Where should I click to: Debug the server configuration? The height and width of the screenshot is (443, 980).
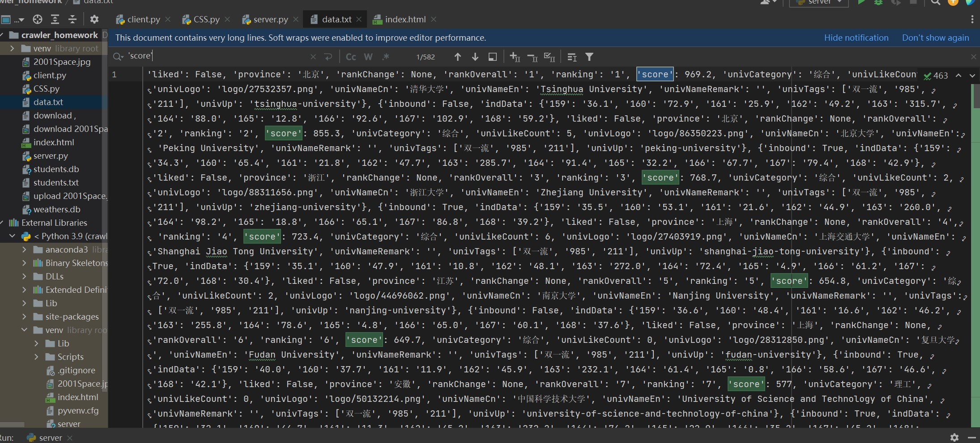(x=878, y=2)
